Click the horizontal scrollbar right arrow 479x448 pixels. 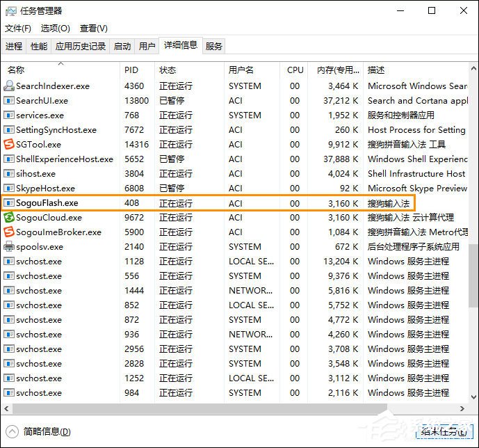coord(462,408)
